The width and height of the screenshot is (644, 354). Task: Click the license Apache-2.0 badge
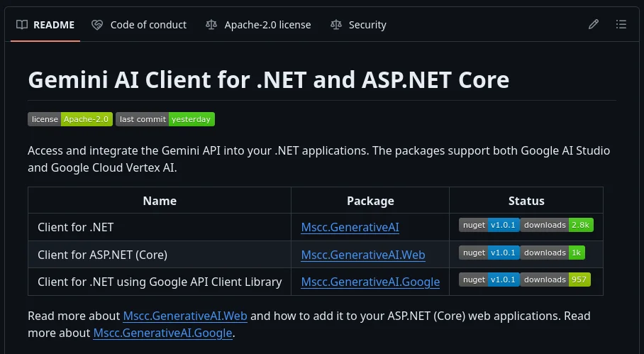70,119
